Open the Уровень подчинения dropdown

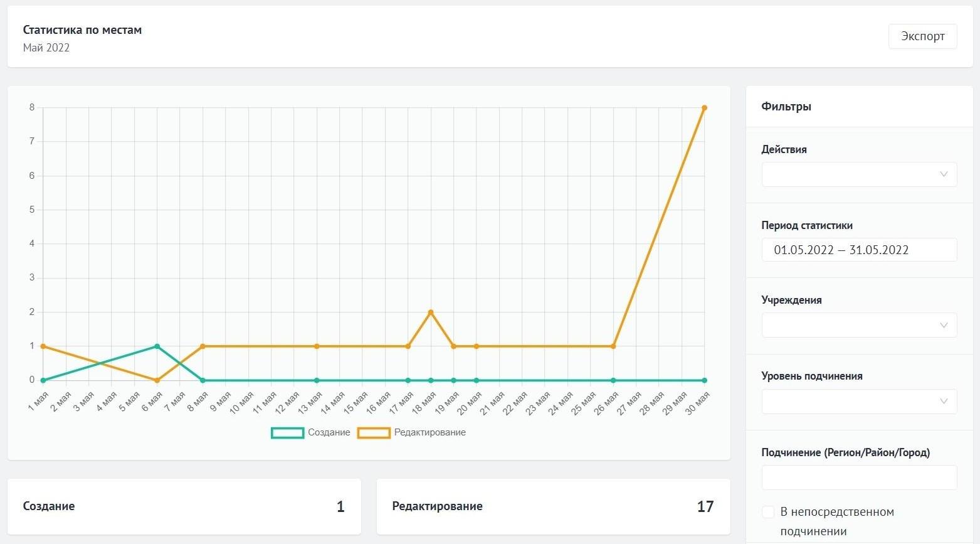point(859,402)
